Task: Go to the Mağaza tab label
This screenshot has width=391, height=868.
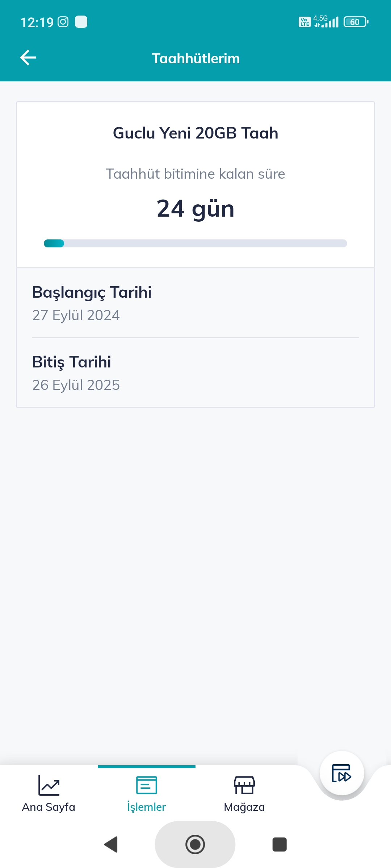Action: point(244,807)
